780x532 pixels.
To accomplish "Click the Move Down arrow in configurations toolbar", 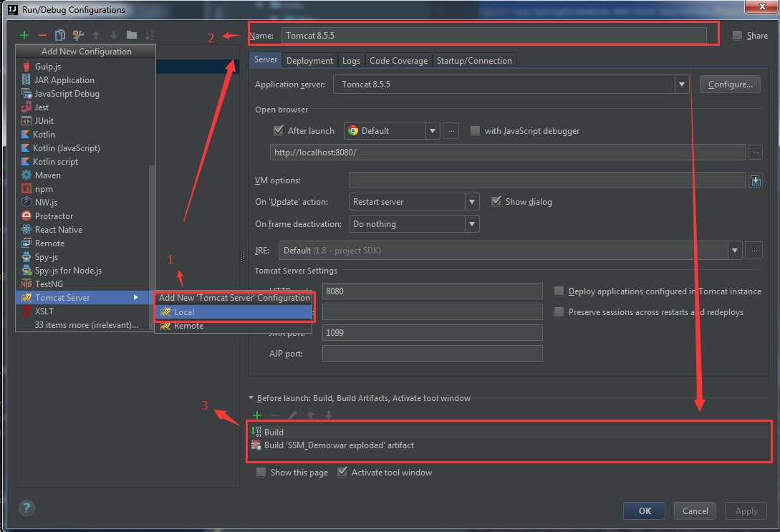I will (x=113, y=35).
